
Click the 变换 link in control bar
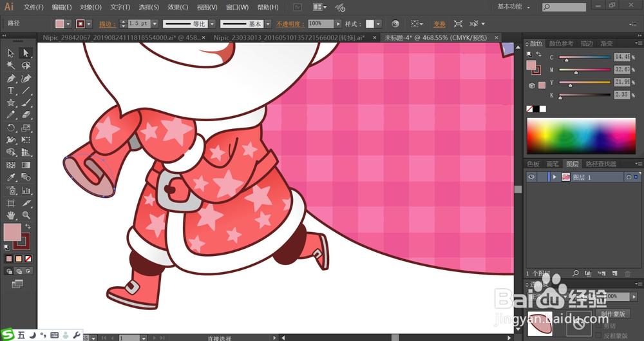[x=439, y=24]
